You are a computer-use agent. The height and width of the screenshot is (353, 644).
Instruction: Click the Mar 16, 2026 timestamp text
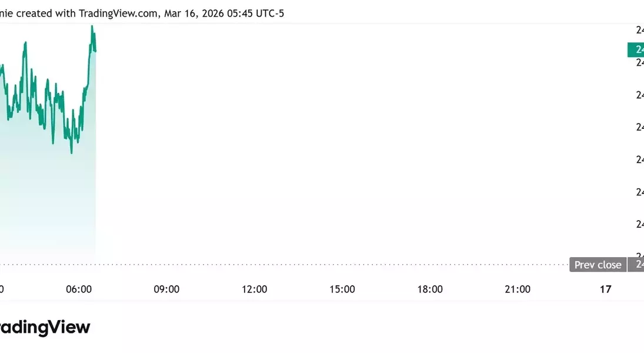point(194,13)
